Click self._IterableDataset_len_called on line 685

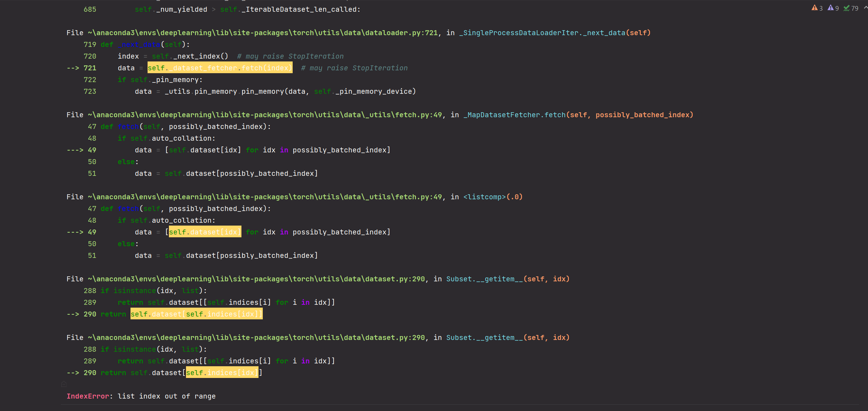coord(288,9)
